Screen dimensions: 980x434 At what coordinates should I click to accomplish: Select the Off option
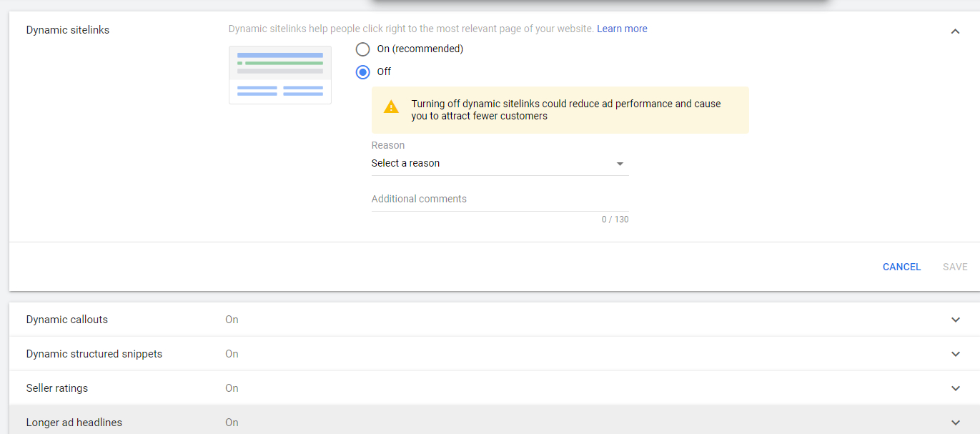pyautogui.click(x=362, y=71)
